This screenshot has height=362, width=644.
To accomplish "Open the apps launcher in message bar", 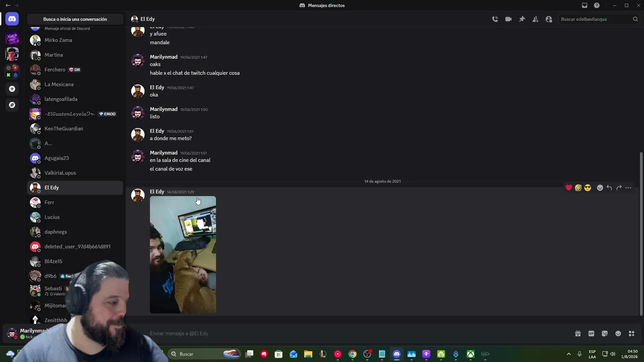I will 632,333.
